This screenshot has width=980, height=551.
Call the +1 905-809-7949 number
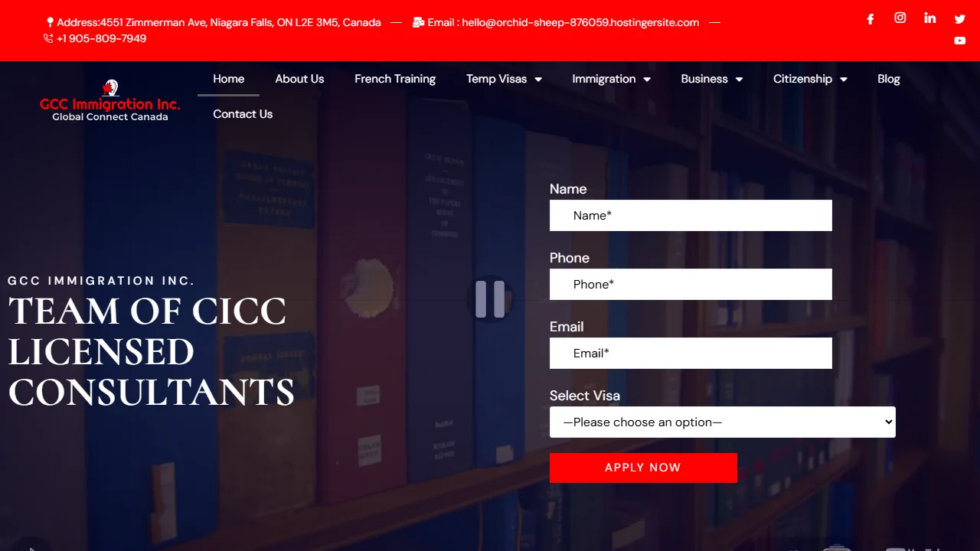point(102,38)
